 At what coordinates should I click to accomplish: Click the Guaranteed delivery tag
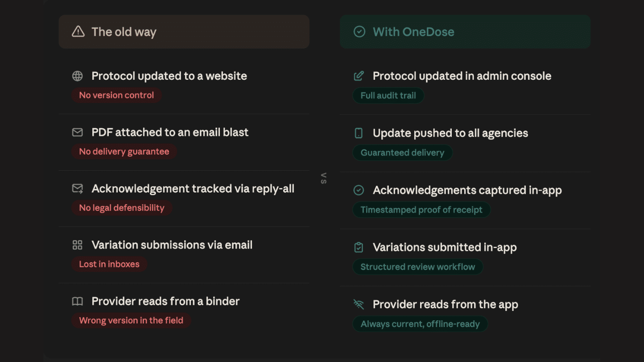pos(403,153)
